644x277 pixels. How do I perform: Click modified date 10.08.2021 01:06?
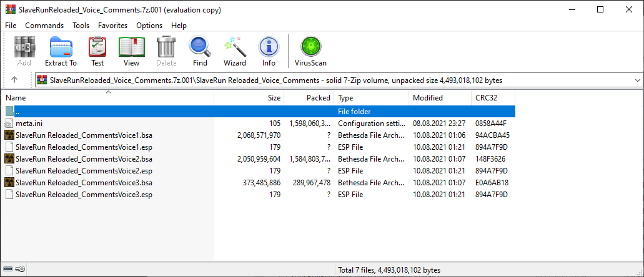(x=440, y=135)
